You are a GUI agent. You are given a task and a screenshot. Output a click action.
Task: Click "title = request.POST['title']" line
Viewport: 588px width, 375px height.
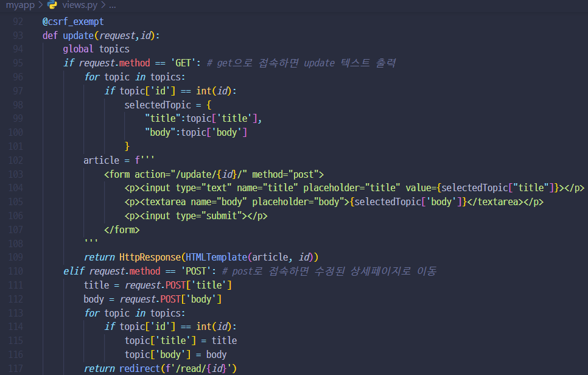[x=158, y=286]
